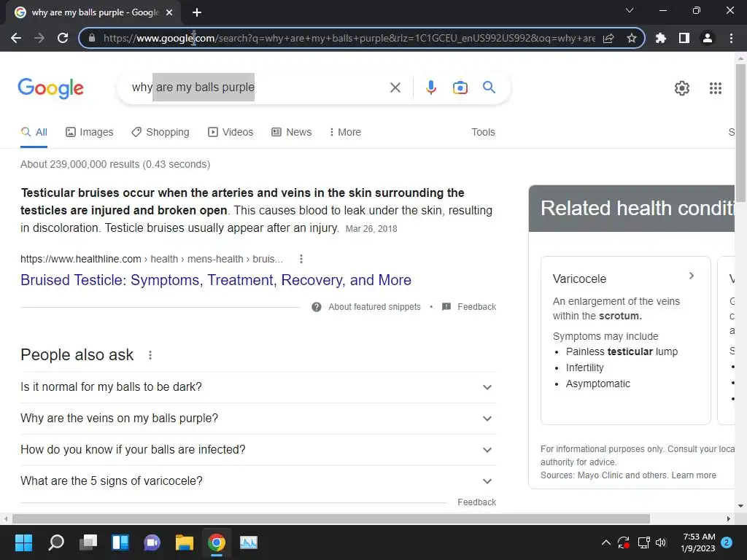Open Varicocele card chevron
This screenshot has height=560, width=747.
[692, 276]
